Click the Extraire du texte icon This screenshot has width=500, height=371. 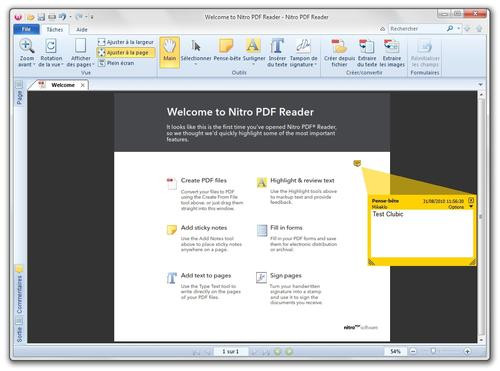[x=367, y=46]
